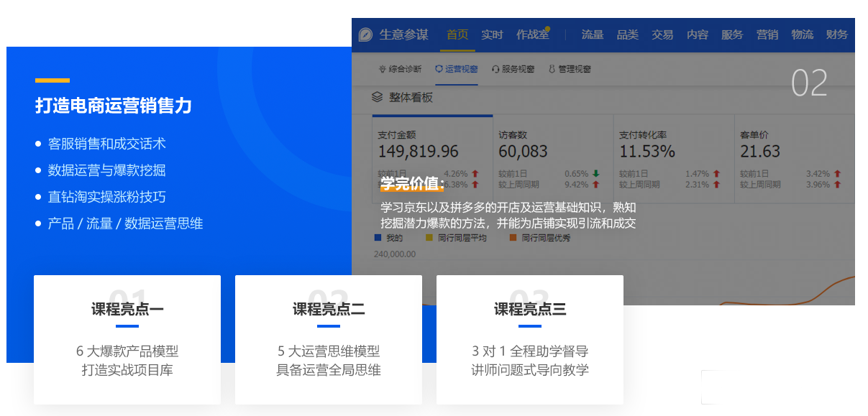Click the notification dot on 作战室
The height and width of the screenshot is (416, 868).
(548, 29)
